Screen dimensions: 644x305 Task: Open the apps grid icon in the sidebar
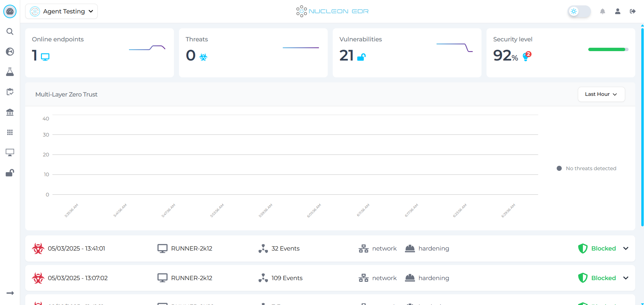point(10,132)
